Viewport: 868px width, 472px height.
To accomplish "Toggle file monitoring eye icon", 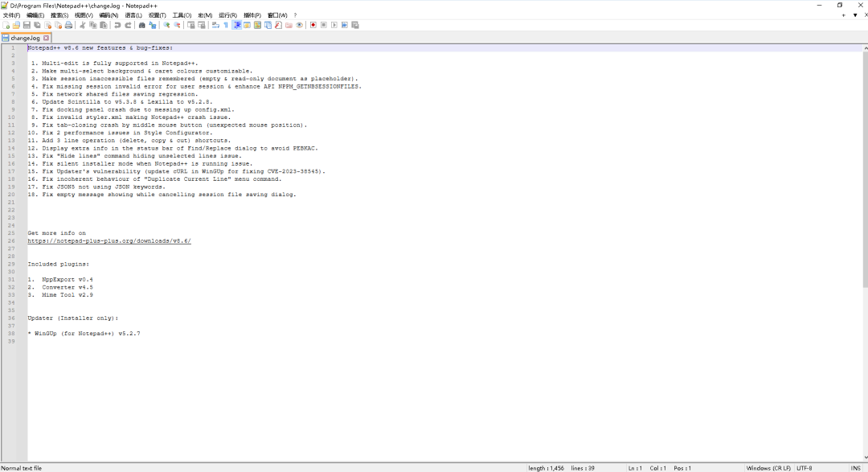I will point(300,25).
